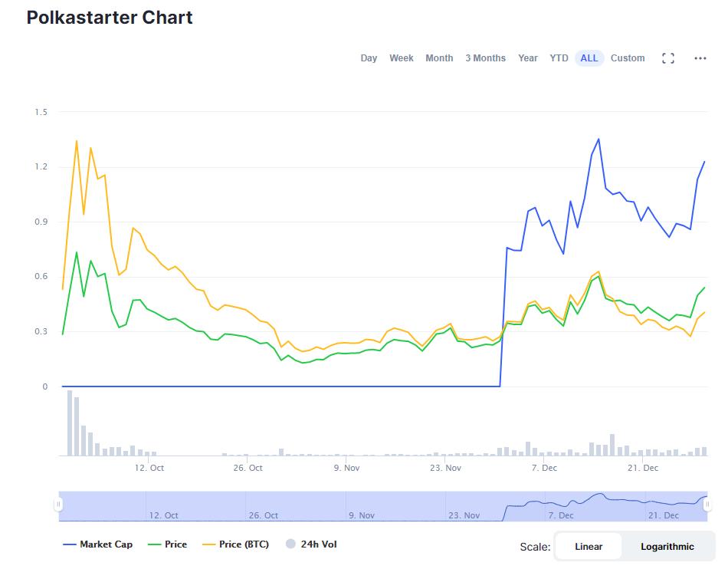Toggle the green Price legend series
The image size is (728, 569).
pyautogui.click(x=167, y=544)
